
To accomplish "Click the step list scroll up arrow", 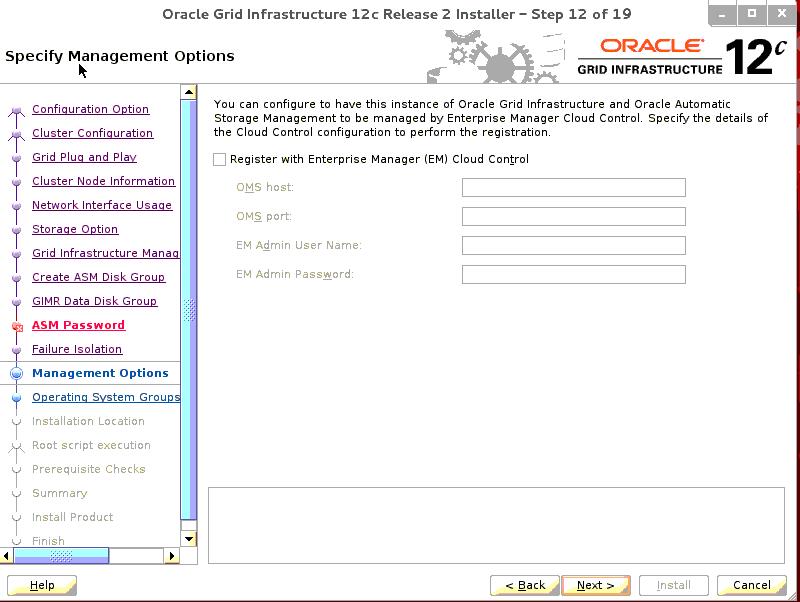I will [189, 92].
